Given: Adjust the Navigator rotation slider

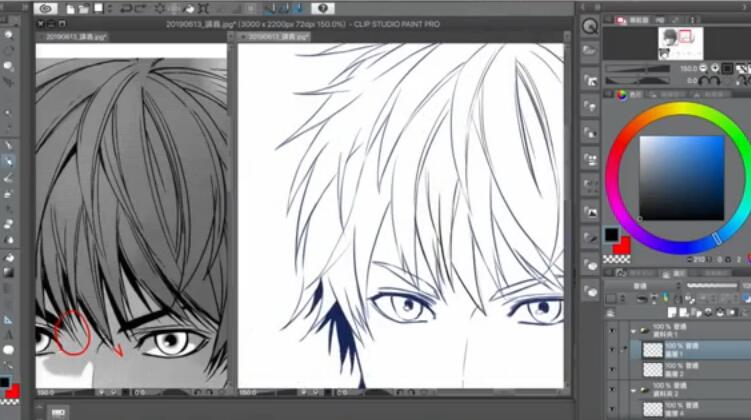Looking at the screenshot, I should pos(637,81).
